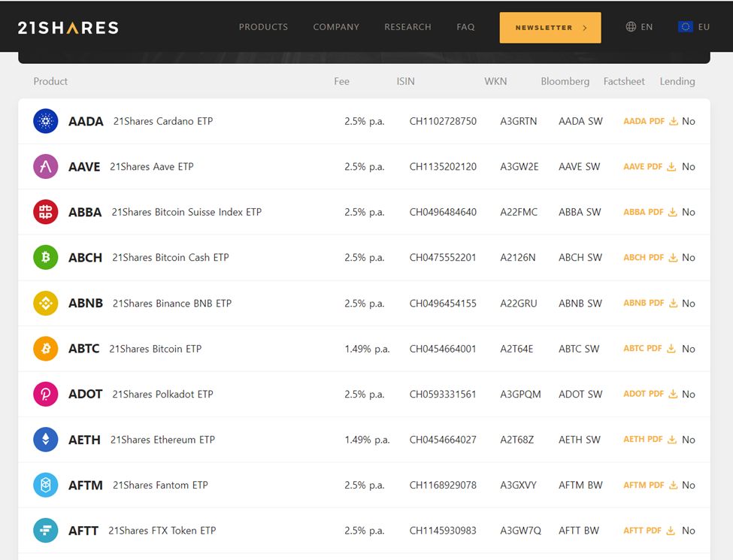Click the Polkadot pink icon
This screenshot has height=560, width=733.
click(46, 395)
